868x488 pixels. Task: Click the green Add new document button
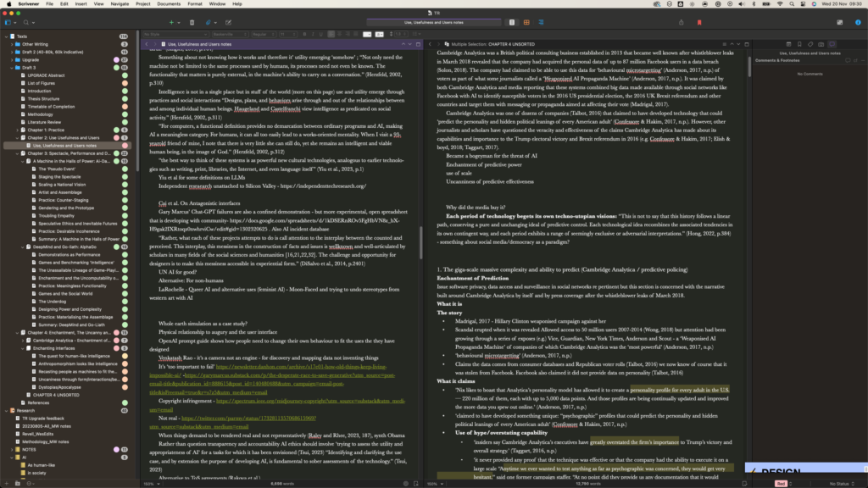pyautogui.click(x=171, y=23)
